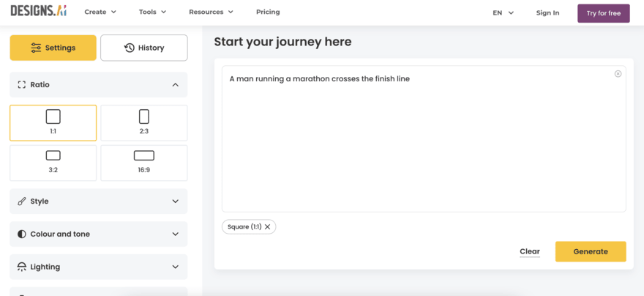Click the Ratio frame icon
The width and height of the screenshot is (644, 296).
(x=21, y=85)
